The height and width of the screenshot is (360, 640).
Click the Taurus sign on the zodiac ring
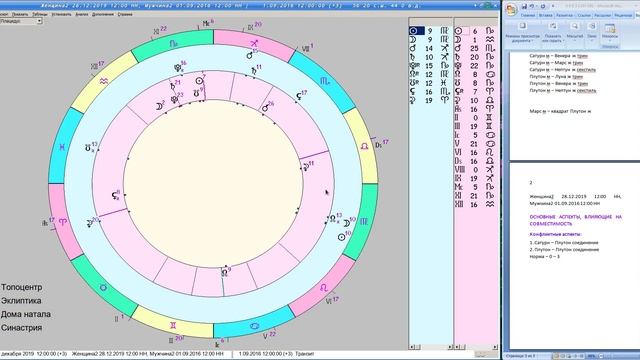[103, 287]
